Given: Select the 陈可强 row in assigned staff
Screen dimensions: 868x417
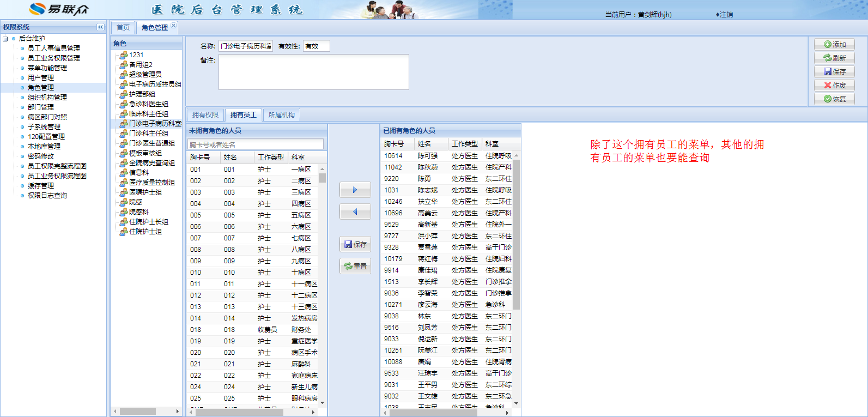Looking at the screenshot, I should point(447,156).
